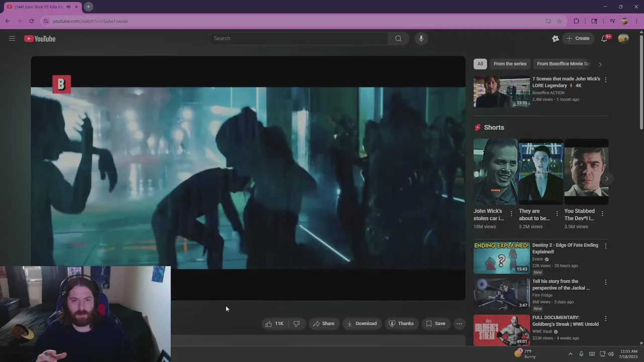Image resolution: width=644 pixels, height=362 pixels.
Task: Open FULL DOCUMENTARY: Goldberg's Streak title
Action: point(566,321)
